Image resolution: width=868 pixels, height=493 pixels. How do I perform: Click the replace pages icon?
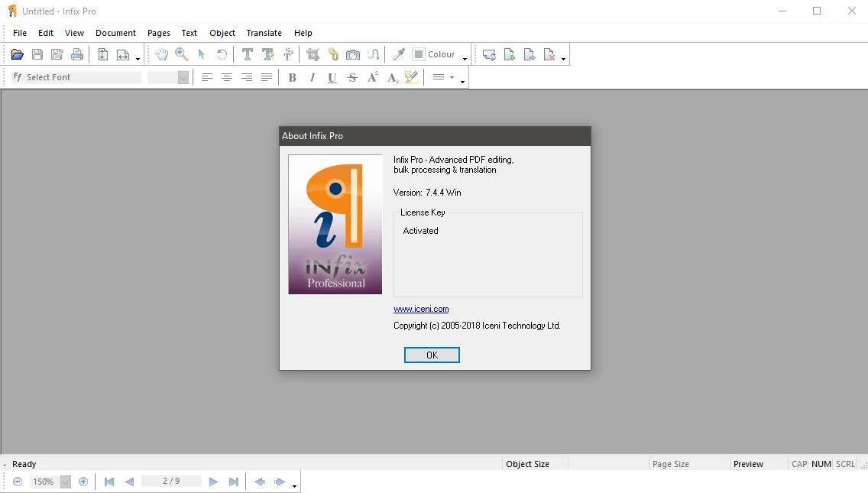[489, 54]
